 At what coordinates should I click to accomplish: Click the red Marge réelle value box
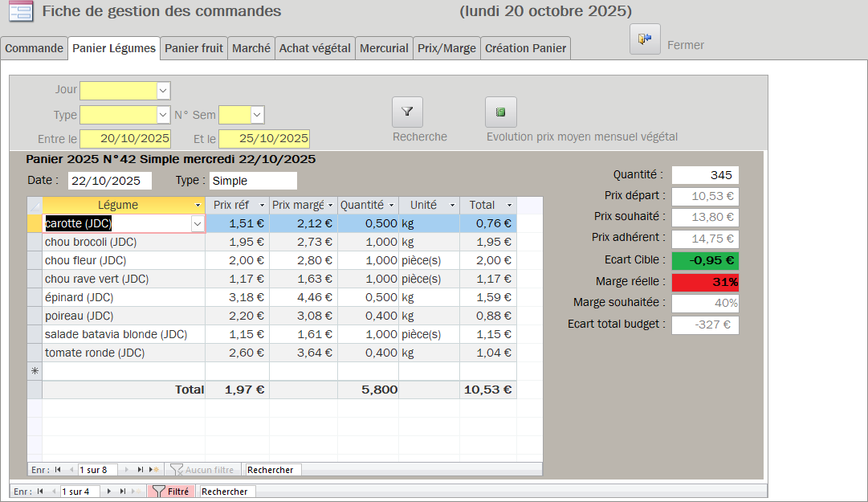[x=705, y=282]
